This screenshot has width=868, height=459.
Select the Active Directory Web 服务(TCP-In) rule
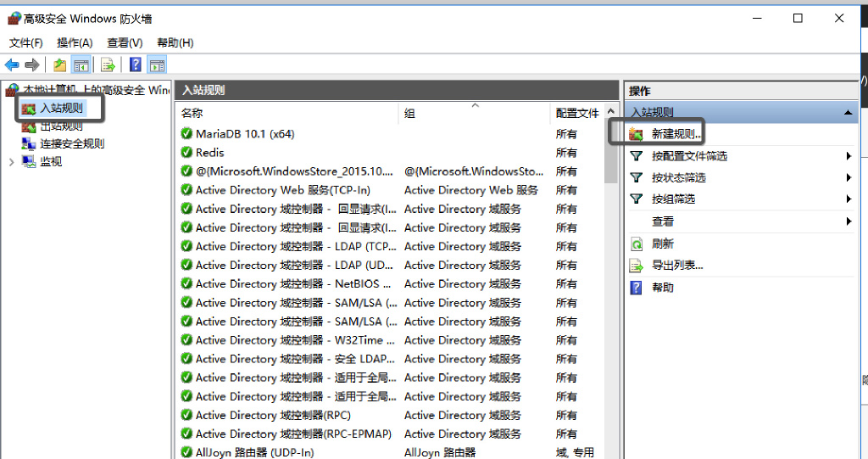pos(283,190)
